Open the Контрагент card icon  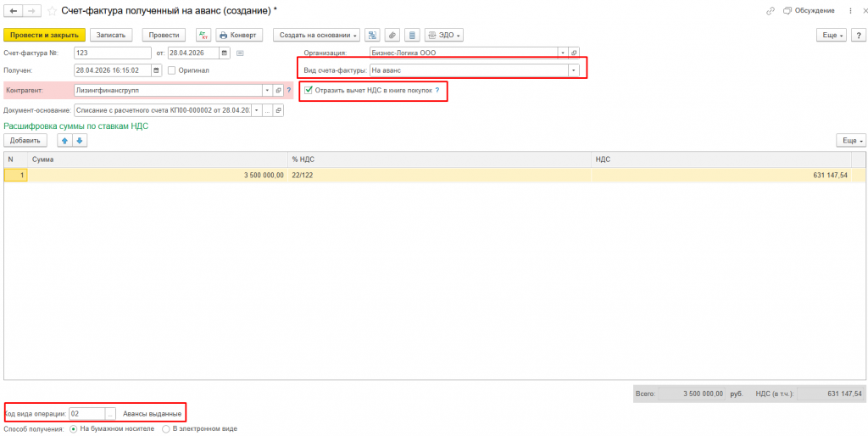pos(278,90)
